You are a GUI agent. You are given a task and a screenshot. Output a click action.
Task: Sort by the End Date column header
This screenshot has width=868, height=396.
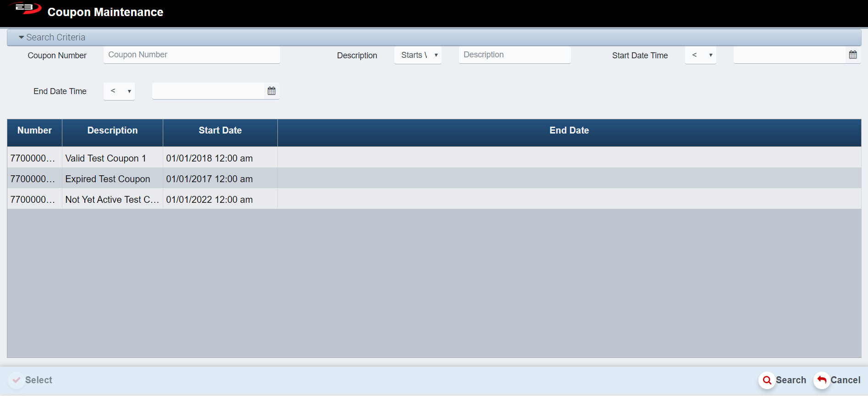click(569, 131)
